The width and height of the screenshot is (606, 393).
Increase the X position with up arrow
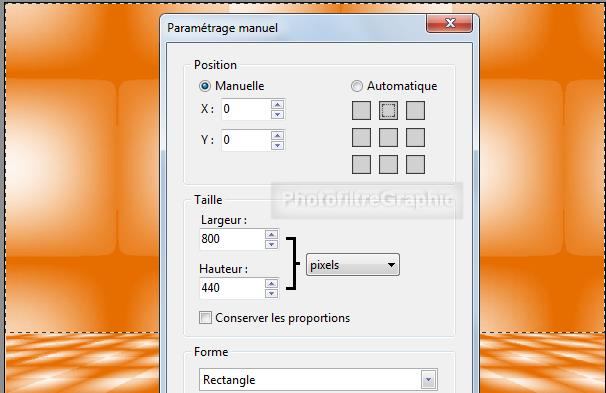click(x=277, y=104)
